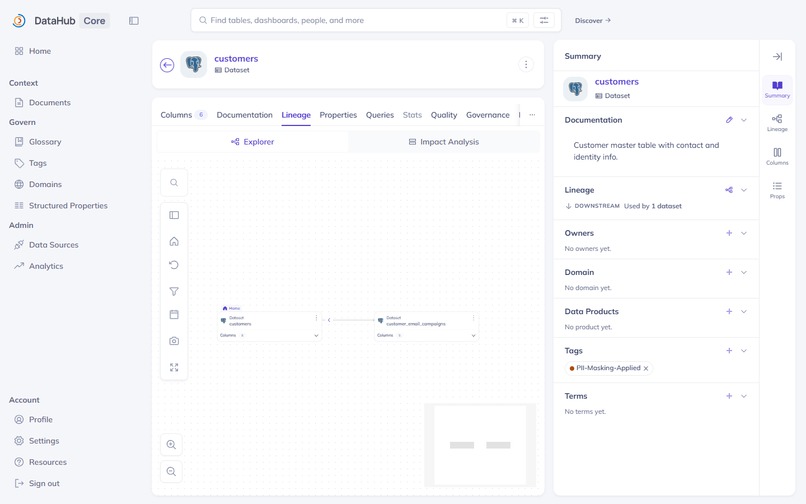Collapse the right Summary side panel
806x504 pixels.
pyautogui.click(x=777, y=57)
